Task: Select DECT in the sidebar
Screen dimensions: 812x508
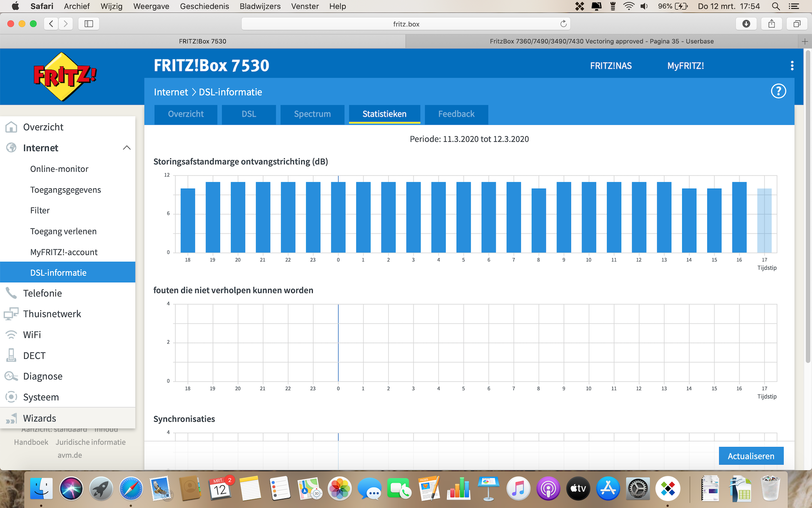Action: tap(34, 355)
